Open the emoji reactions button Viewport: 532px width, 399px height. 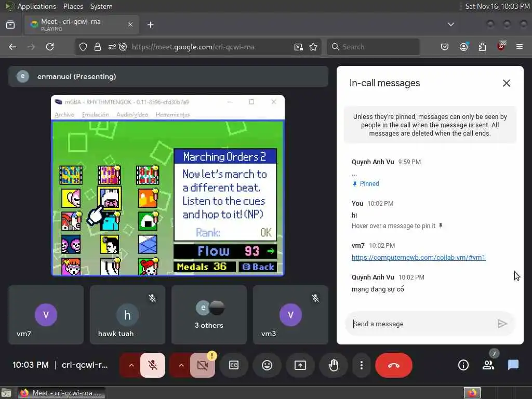pos(267,365)
